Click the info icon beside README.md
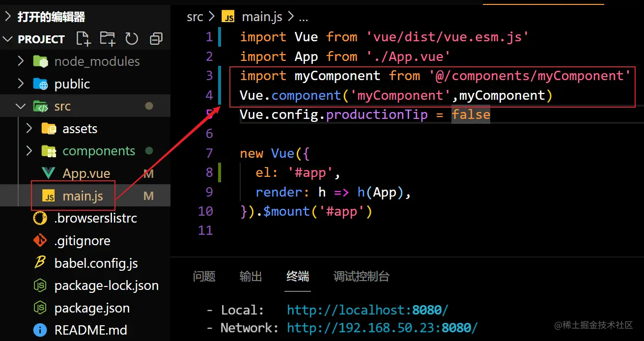The height and width of the screenshot is (341, 644). pyautogui.click(x=40, y=330)
